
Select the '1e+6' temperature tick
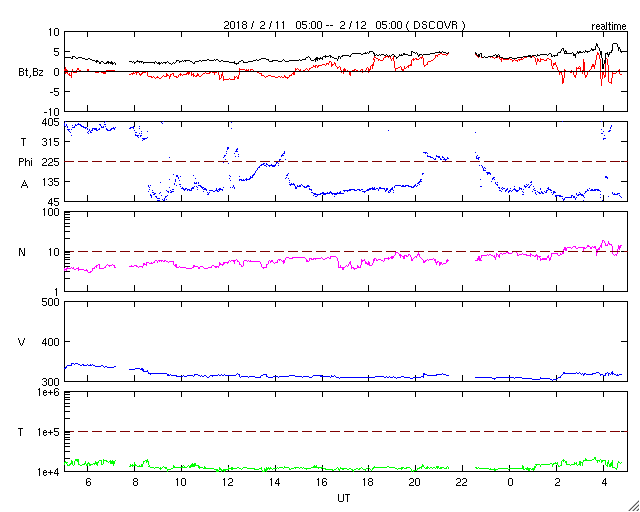pos(48,392)
